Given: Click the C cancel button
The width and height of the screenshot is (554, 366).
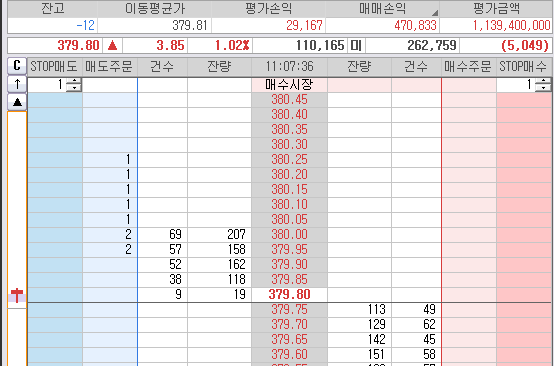Looking at the screenshot, I should pos(17,66).
